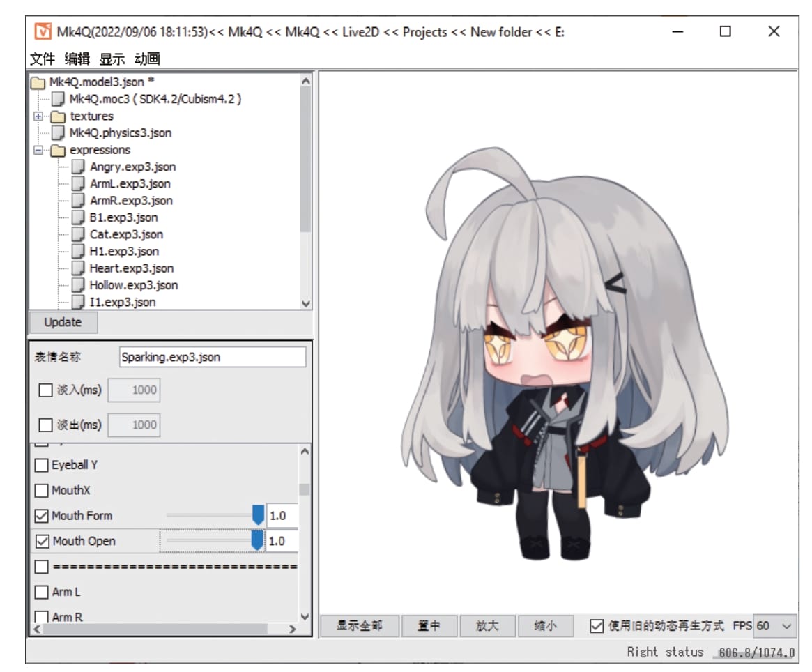Collapse the expressions folder node
This screenshot has width=812, height=672.
point(38,151)
